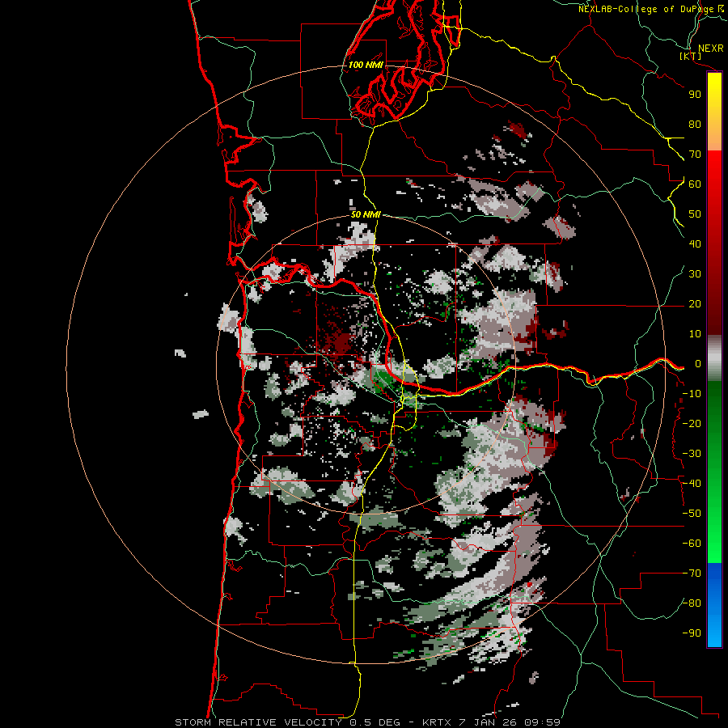The image size is (728, 728).
Task: Click the "50 NMI" range ring label
Action: [x=366, y=214]
